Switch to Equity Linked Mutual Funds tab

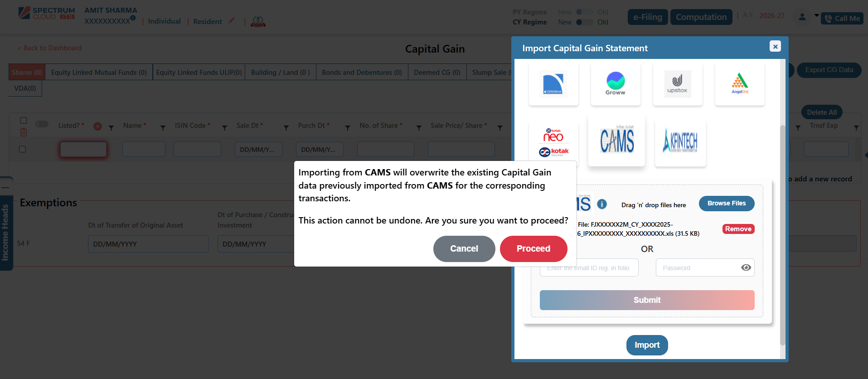pos(99,73)
